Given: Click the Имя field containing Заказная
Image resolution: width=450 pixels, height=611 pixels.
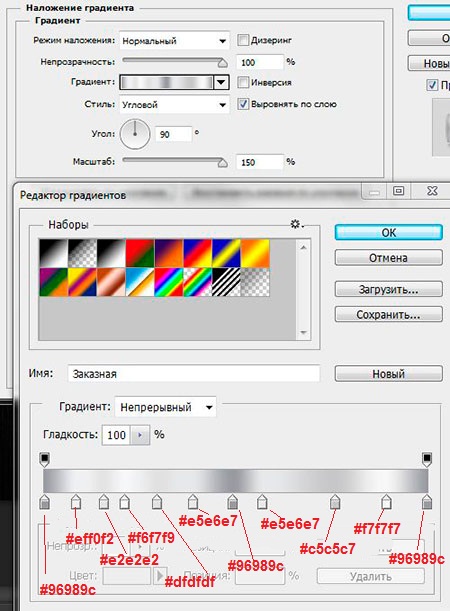Looking at the screenshot, I should 194,374.
